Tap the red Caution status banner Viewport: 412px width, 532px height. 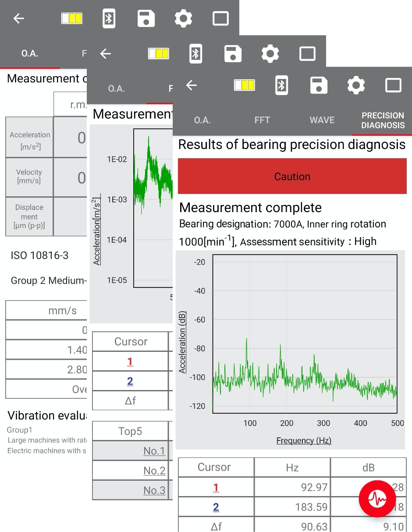point(292,176)
